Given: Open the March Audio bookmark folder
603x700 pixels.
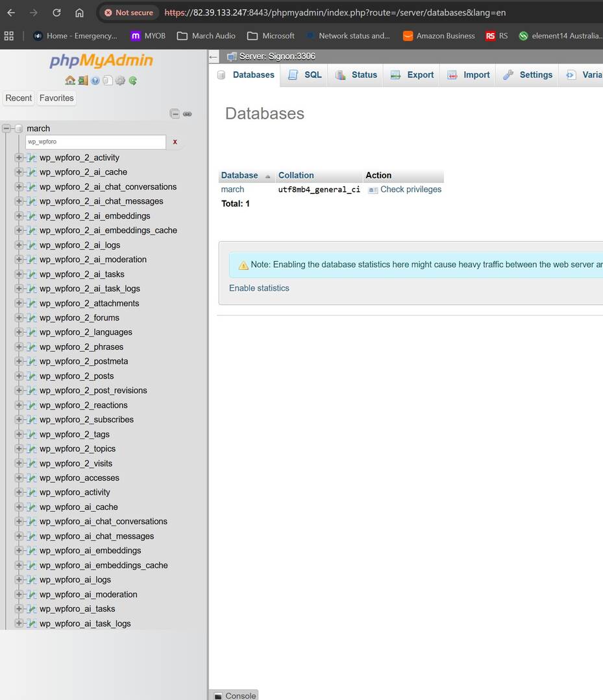Looking at the screenshot, I should 206,36.
